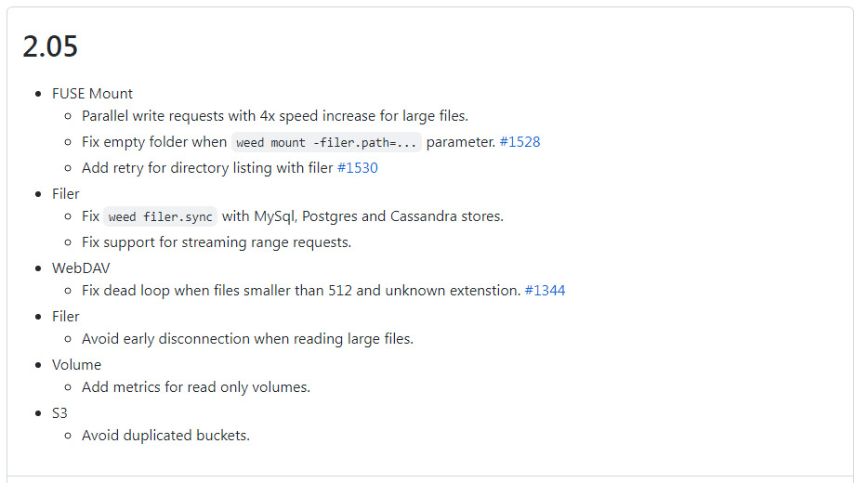
Task: Click the Parallel write requests line
Action: tap(275, 116)
